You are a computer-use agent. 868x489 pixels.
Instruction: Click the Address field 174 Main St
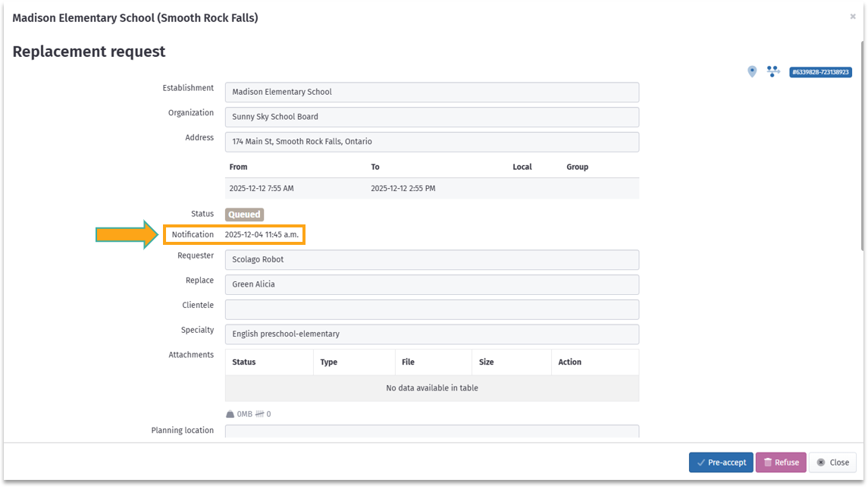pos(432,142)
